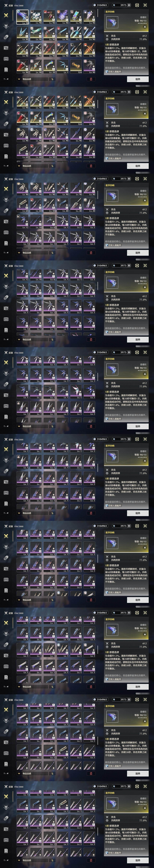This screenshot has width=154, height=868.
Task: Switch to the fourth sidebar category tab in the topmost panel
Action: point(6,48)
